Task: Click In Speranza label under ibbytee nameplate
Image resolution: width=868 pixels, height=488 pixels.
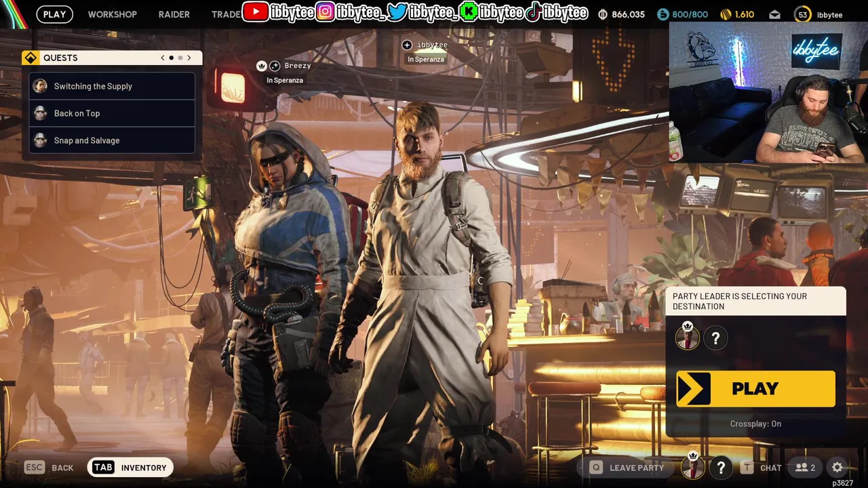Action: tap(426, 59)
